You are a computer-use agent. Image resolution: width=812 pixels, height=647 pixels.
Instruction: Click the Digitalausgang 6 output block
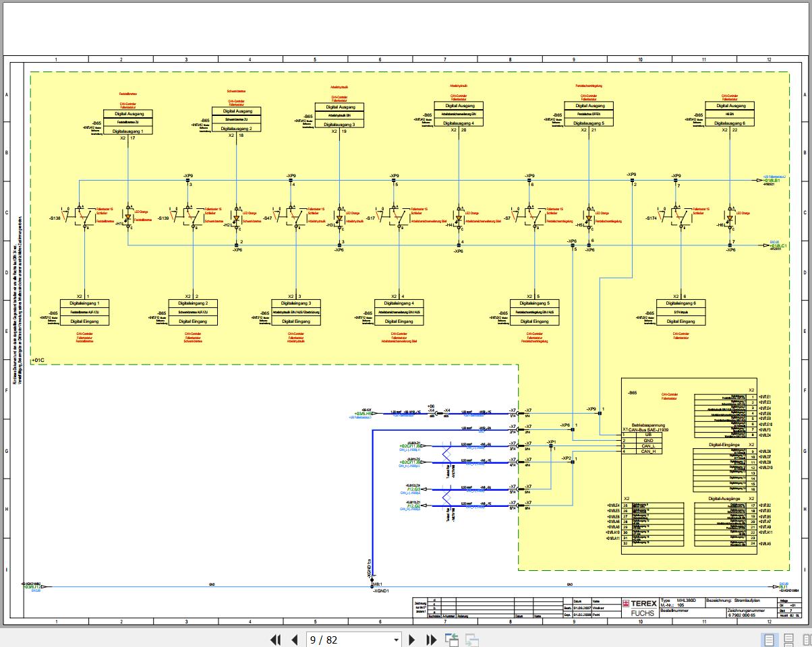pos(730,114)
